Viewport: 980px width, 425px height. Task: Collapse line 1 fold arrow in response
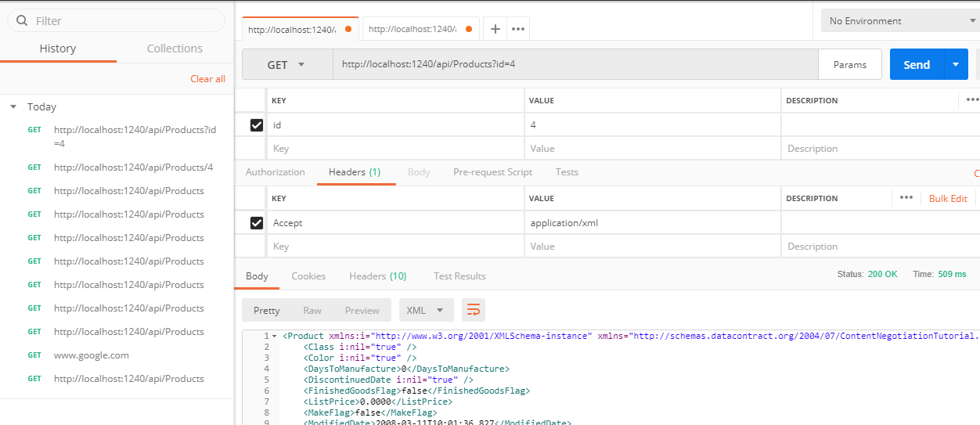276,336
